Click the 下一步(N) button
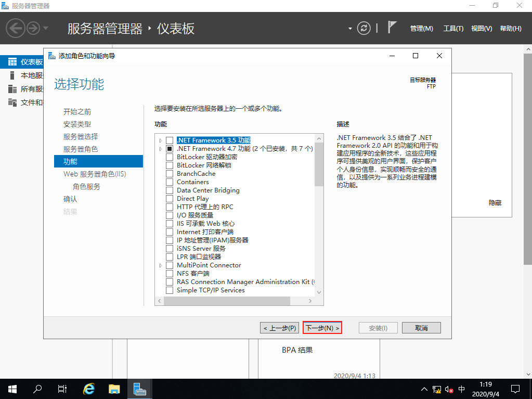 [x=322, y=328]
